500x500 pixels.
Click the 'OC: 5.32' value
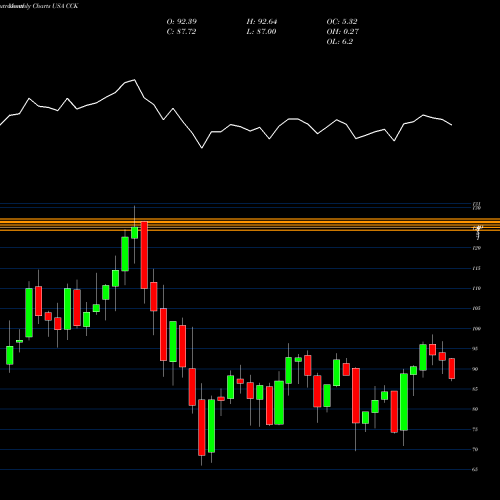click(342, 22)
